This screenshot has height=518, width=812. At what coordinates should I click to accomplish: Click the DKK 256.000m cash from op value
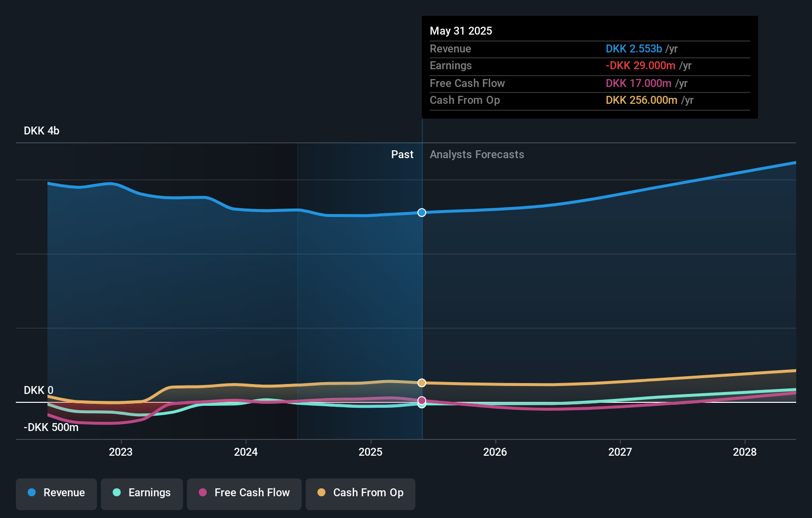pos(641,100)
